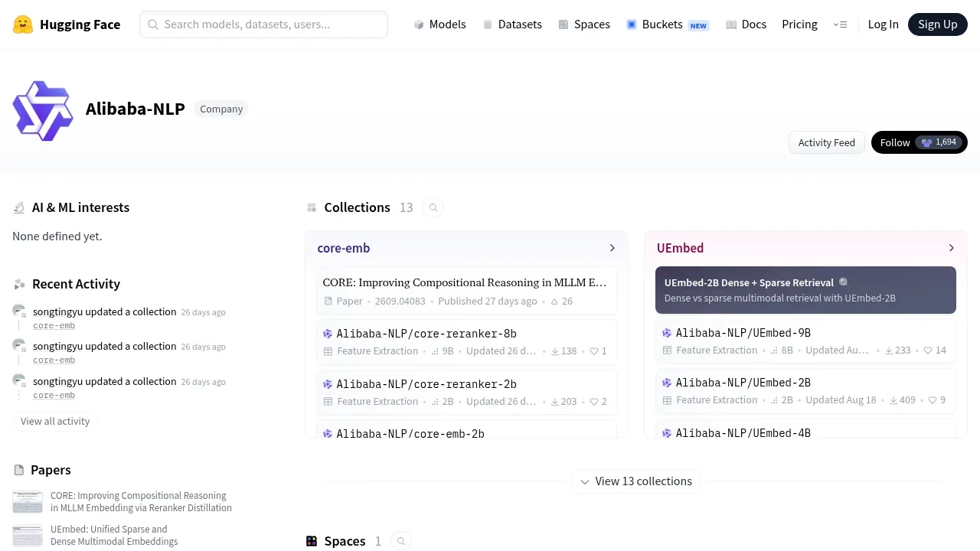Click the Spaces section heading icon
The width and height of the screenshot is (980, 551).
pos(312,541)
